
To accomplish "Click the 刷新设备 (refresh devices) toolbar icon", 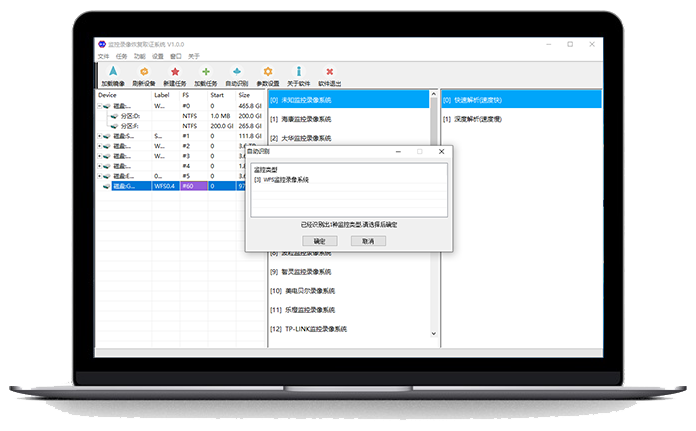I will point(144,73).
